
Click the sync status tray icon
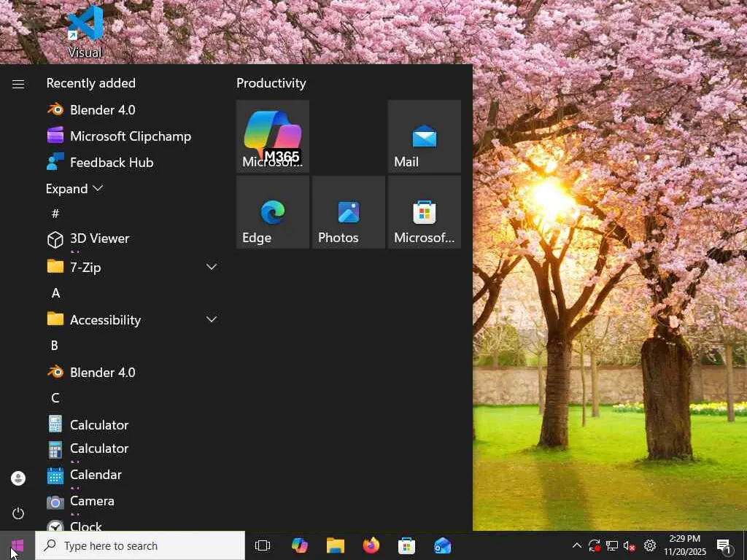[x=594, y=545]
